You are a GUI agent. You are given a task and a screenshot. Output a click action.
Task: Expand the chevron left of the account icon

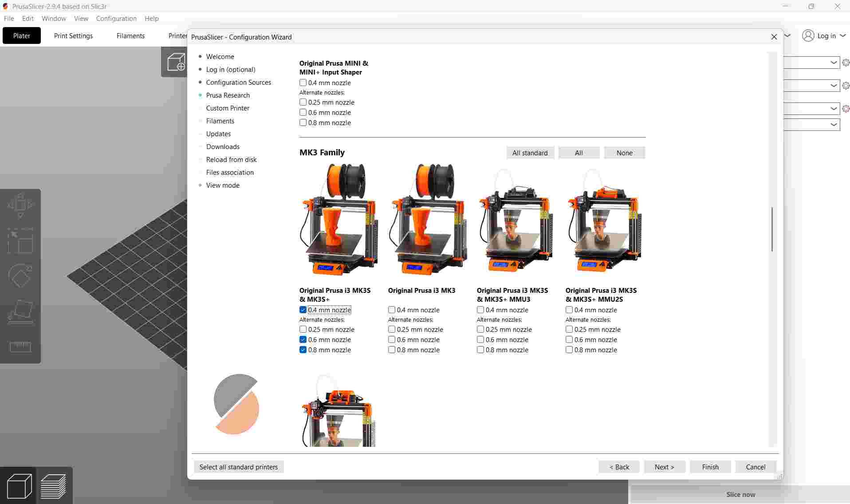pos(788,35)
